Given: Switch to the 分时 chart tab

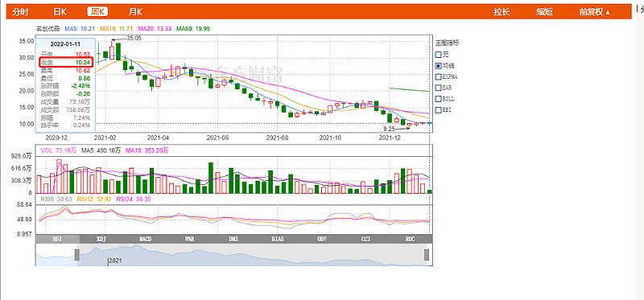Looking at the screenshot, I should pos(21,12).
